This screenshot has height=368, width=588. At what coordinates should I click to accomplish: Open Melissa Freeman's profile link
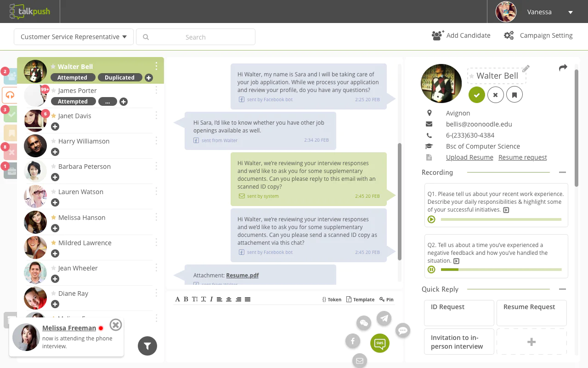[69, 328]
